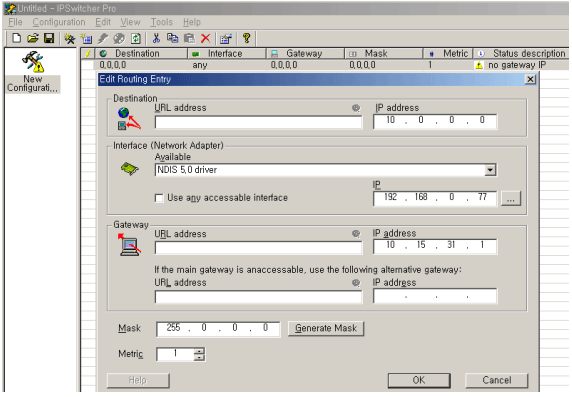Click the yellow question mark help icon
Image resolution: width=572 pixels, height=397 pixels.
click(247, 38)
